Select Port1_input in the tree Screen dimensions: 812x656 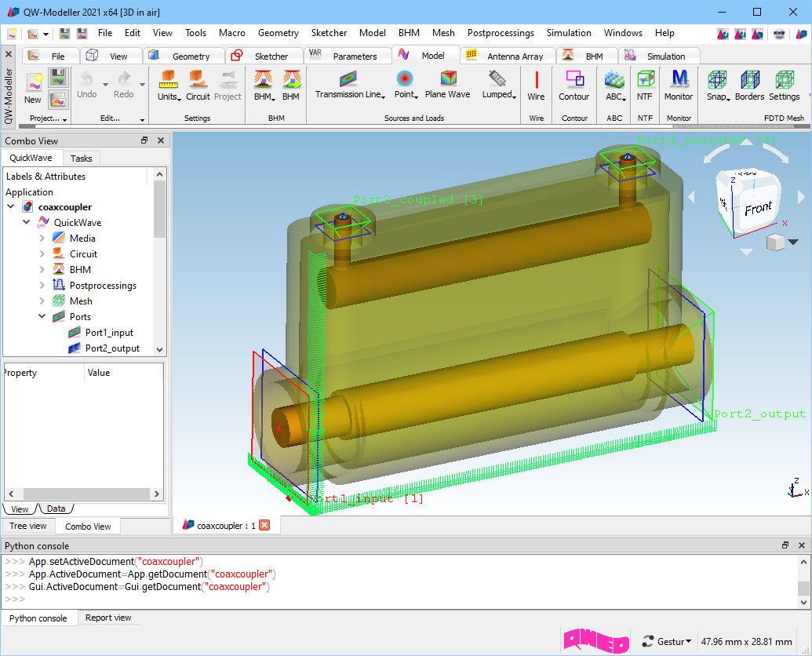109,333
